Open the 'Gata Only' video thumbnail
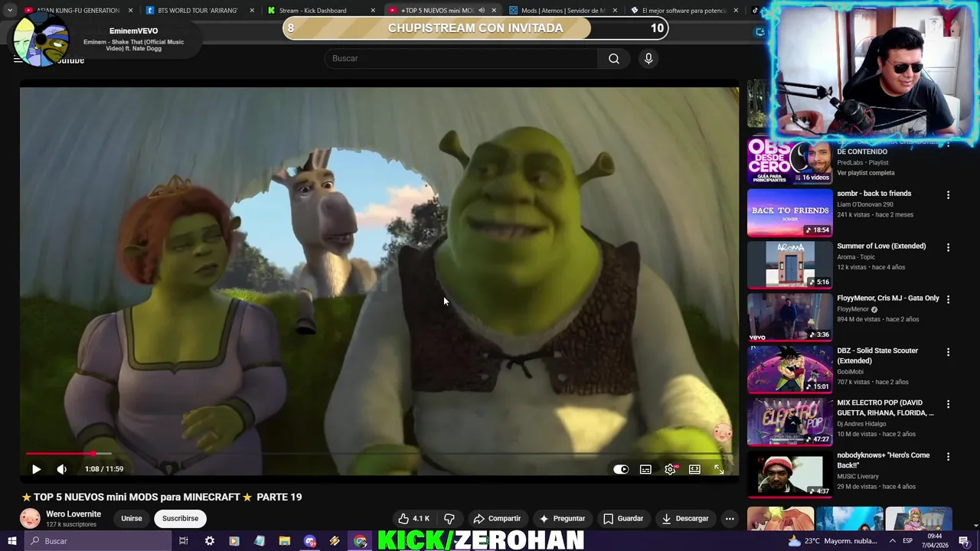 (x=789, y=317)
